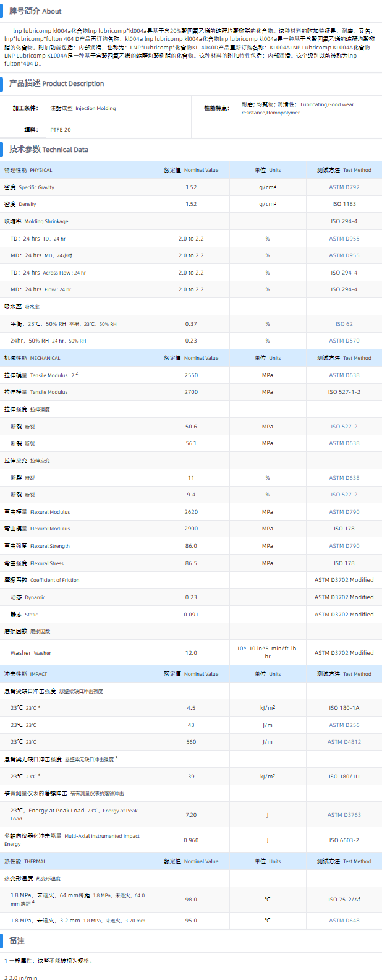This screenshot has height=980, width=382.
Task: Click the PTFE 20 filler value cell
Action: [x=61, y=130]
